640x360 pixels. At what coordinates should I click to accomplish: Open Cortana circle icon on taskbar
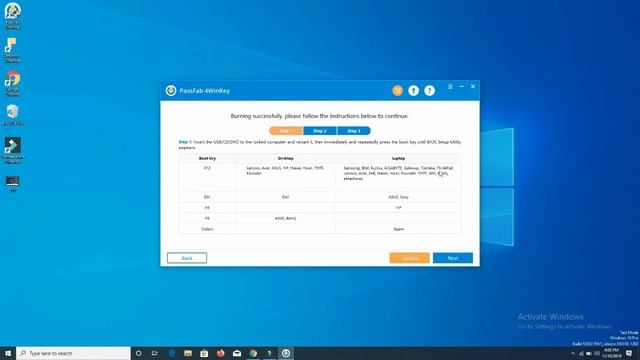(138, 353)
